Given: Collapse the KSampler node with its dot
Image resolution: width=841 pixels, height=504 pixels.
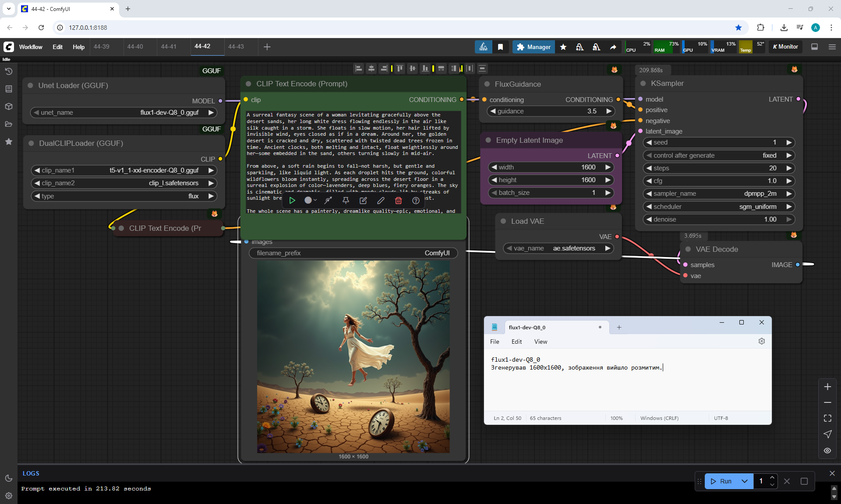Looking at the screenshot, I should [x=643, y=84].
